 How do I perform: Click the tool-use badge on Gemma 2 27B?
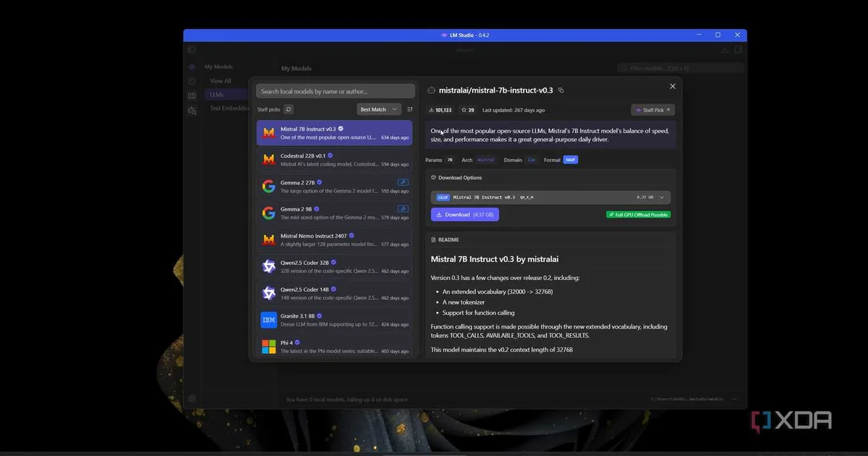(403, 182)
